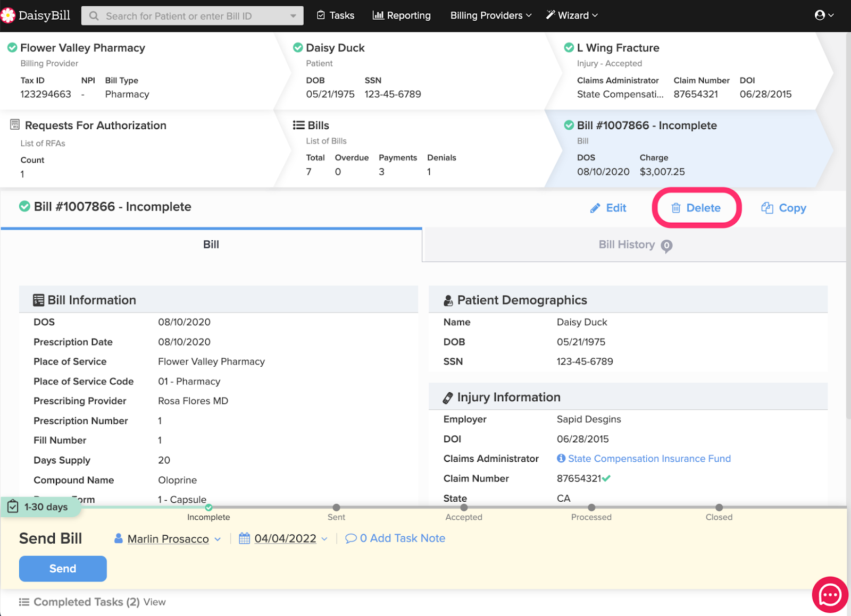Image resolution: width=851 pixels, height=616 pixels.
Task: Click the green check beside Flower Valley Pharmacy
Action: coord(12,48)
